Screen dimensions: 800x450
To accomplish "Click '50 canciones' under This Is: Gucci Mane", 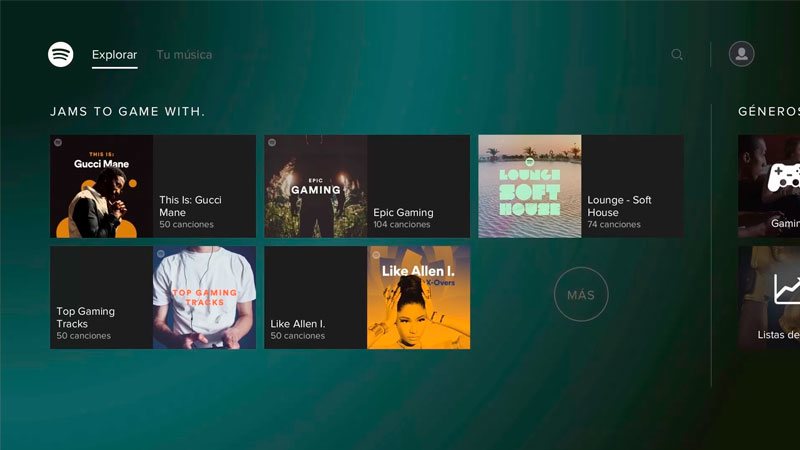I will 186,224.
